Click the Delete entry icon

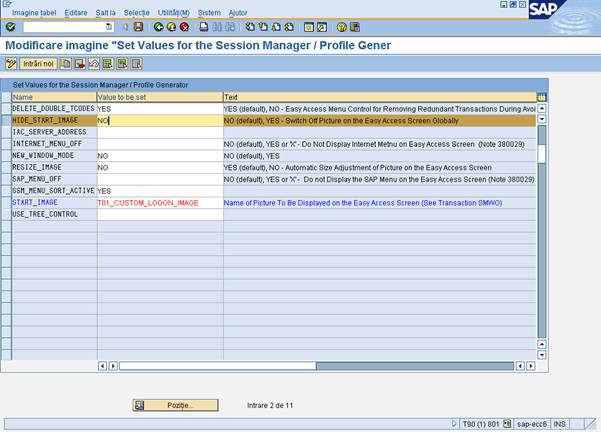point(80,64)
